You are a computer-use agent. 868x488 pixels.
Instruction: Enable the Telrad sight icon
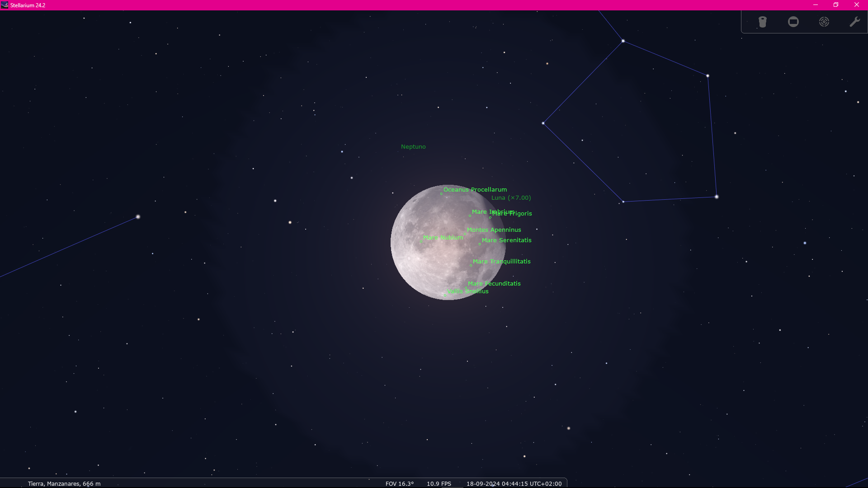pyautogui.click(x=824, y=22)
